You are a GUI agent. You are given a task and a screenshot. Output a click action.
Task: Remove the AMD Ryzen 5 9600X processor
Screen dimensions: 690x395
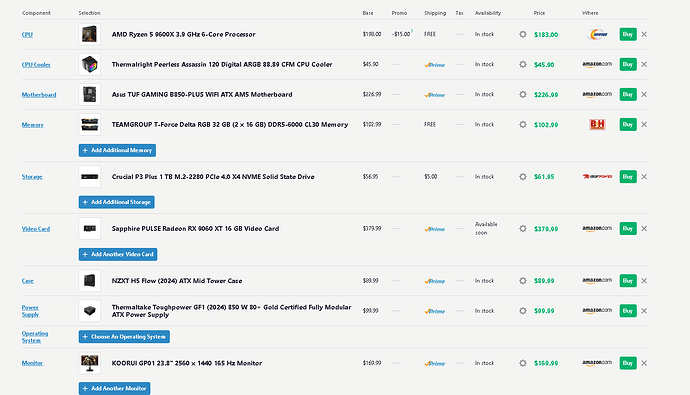click(644, 34)
